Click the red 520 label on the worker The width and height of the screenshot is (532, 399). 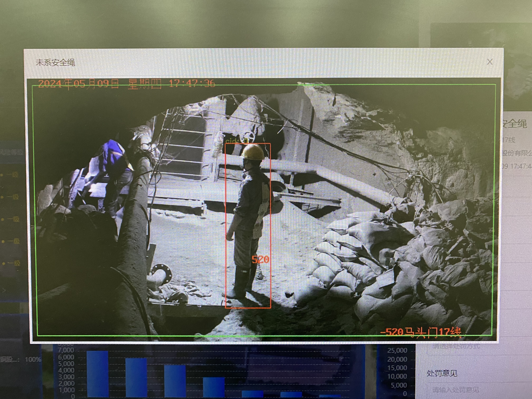[260, 260]
